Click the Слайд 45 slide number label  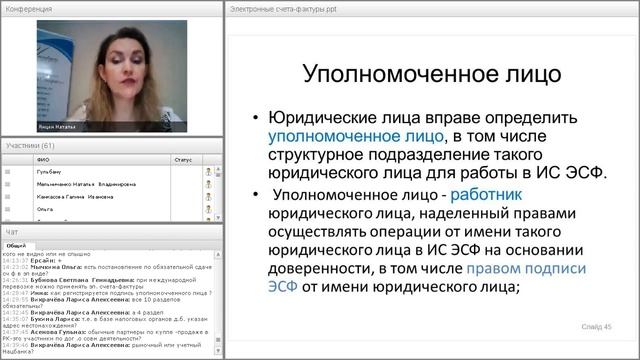click(x=596, y=327)
